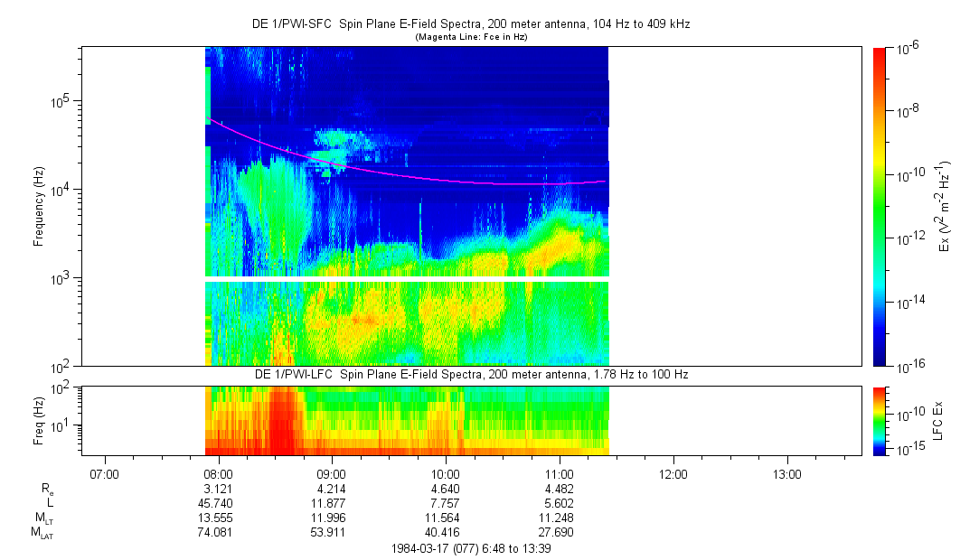Click the MLT value 13.555
Screen dimensions: 979x560
pyautogui.click(x=215, y=518)
